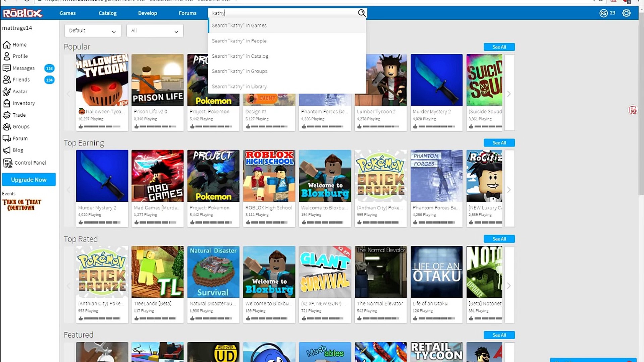Open the Robux balance icon
Viewport: 644px width, 362px height.
603,13
